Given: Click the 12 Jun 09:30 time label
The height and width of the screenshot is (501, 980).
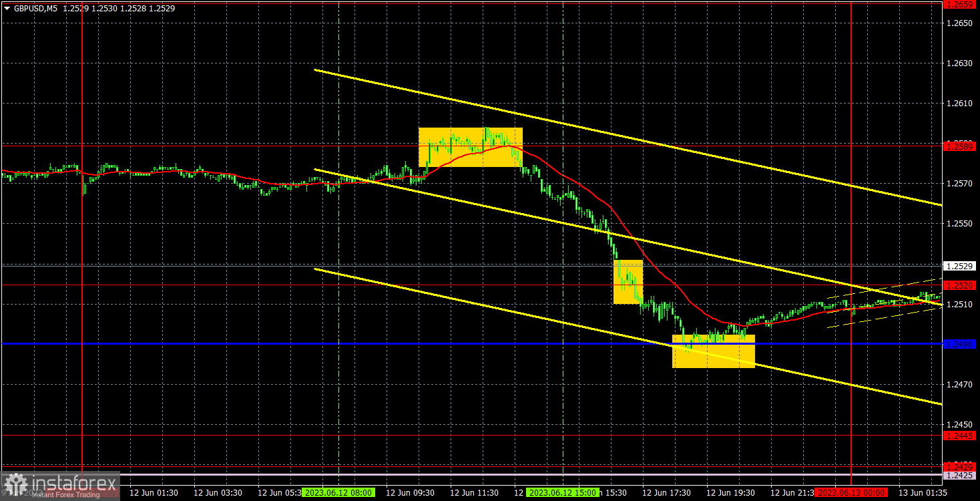Looking at the screenshot, I should tap(410, 492).
